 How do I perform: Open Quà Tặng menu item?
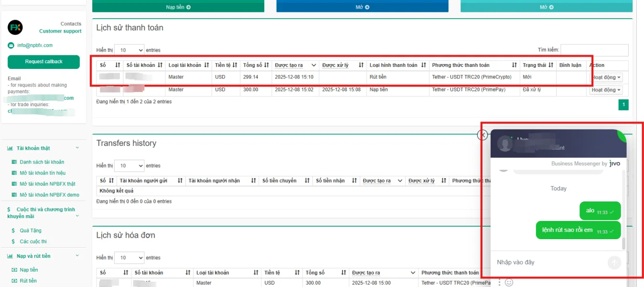(x=31, y=231)
